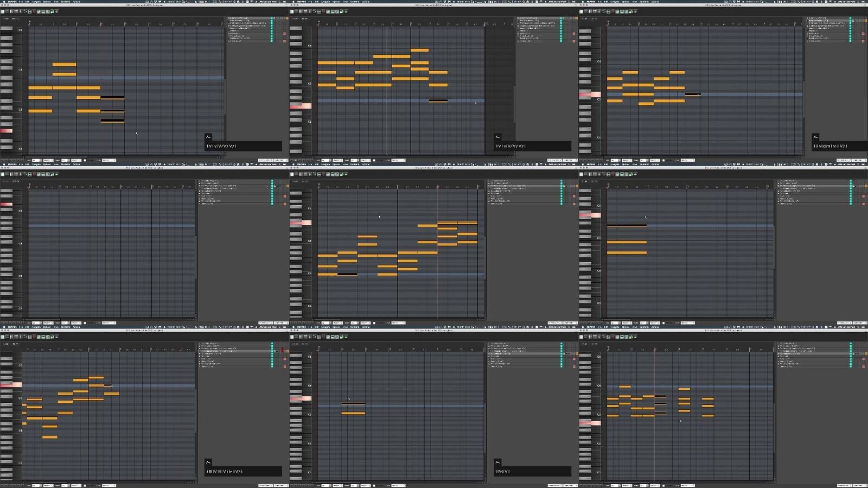The image size is (868, 488).
Task: Click chord text 'I V I vi V/V7 V7 I' in top-left editor
Action: click(222, 146)
